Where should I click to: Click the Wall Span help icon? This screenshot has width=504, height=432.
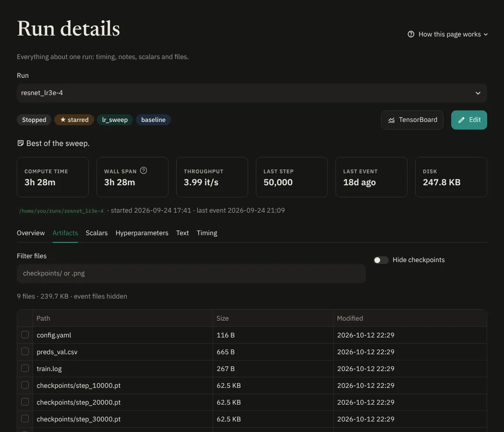144,170
